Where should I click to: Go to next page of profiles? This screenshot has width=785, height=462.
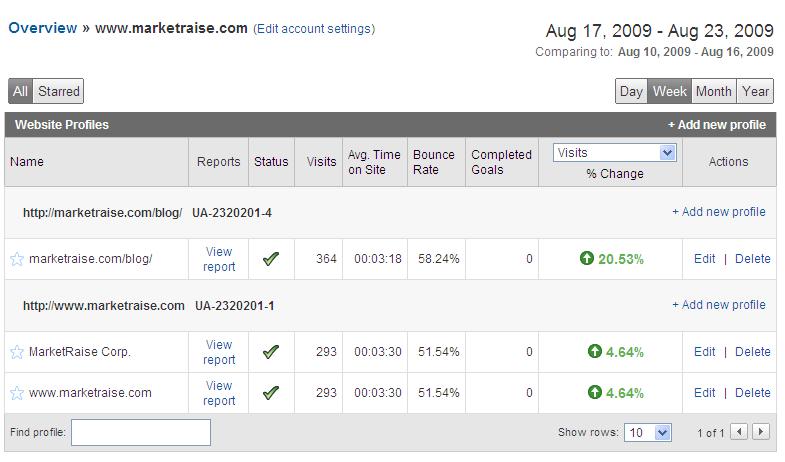pos(761,431)
